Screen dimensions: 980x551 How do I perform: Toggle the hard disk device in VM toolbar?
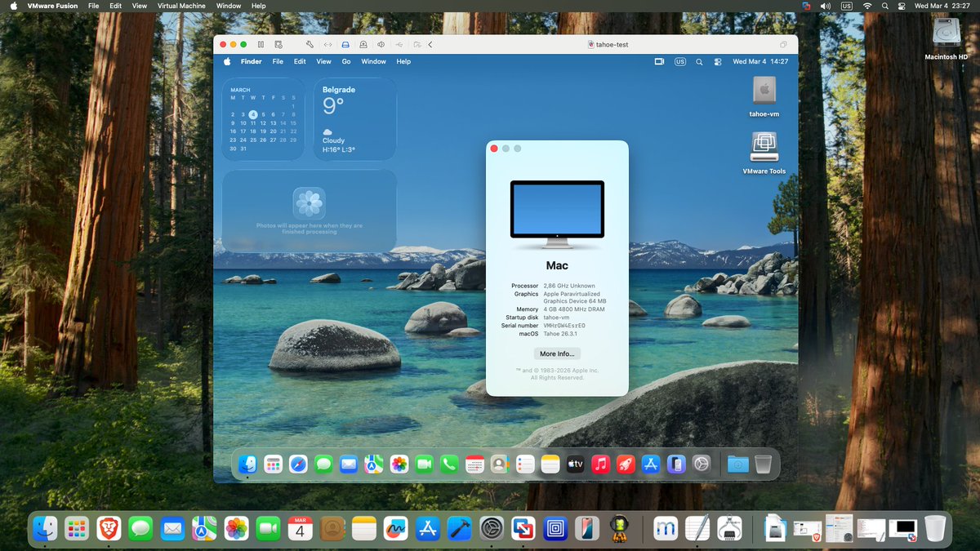pos(345,45)
